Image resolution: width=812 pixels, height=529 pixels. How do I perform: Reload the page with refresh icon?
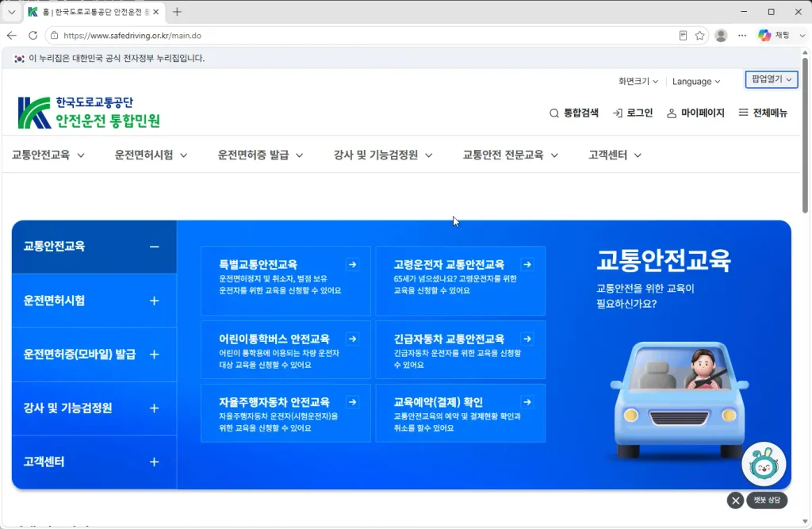[33, 35]
